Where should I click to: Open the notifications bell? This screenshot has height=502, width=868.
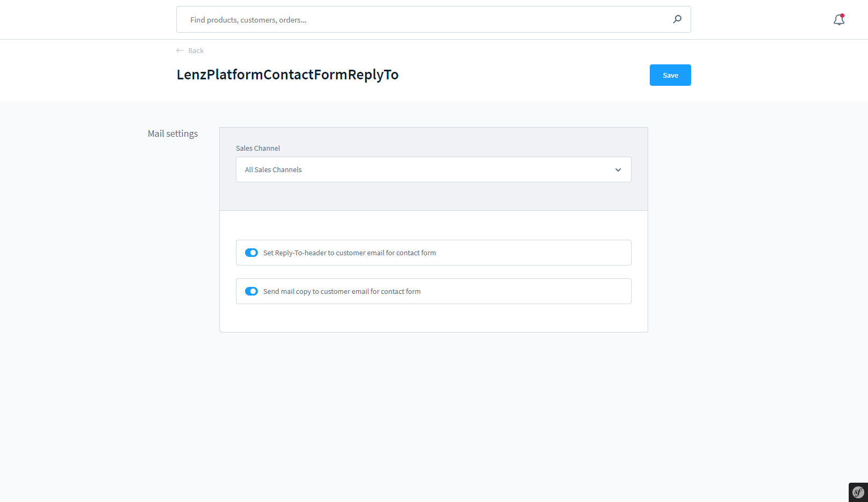839,20
